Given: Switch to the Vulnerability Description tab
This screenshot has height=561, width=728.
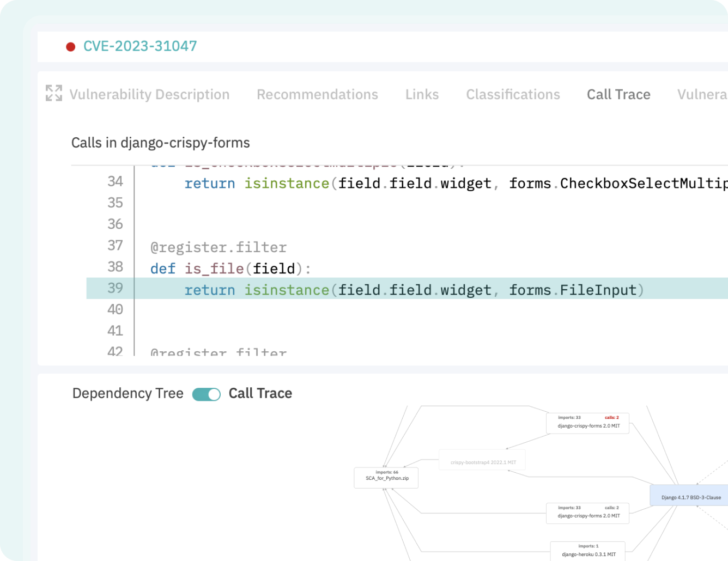Looking at the screenshot, I should coord(149,94).
